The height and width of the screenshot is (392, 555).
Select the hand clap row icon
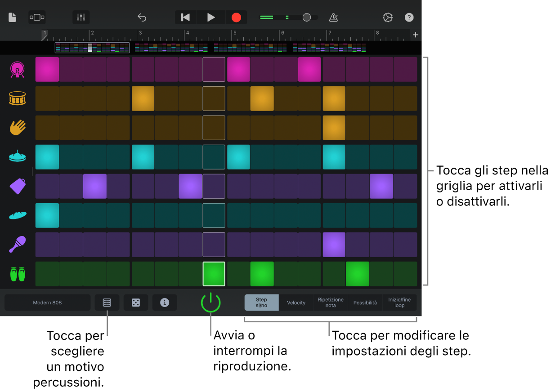tap(17, 128)
